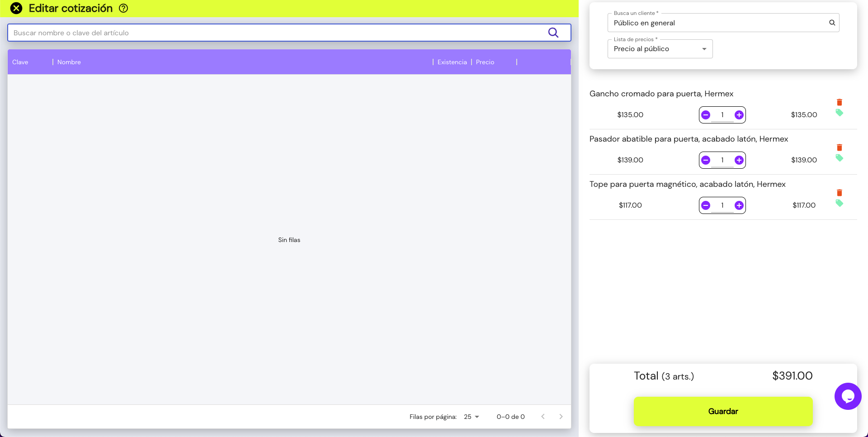This screenshot has height=437, width=868.
Task: Increase quantity of Gancho cromado
Action: [739, 115]
